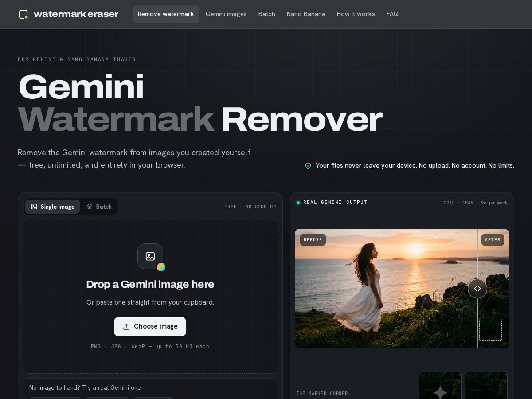Click 'THE MARKED CORNER,' caption
Screen dimensions: 532x399
(x=324, y=394)
